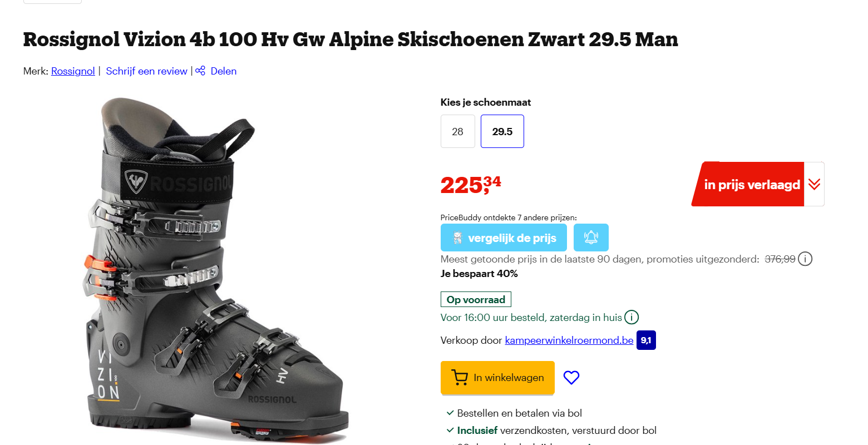Open the Delen share icon
The height and width of the screenshot is (445, 868).
200,71
